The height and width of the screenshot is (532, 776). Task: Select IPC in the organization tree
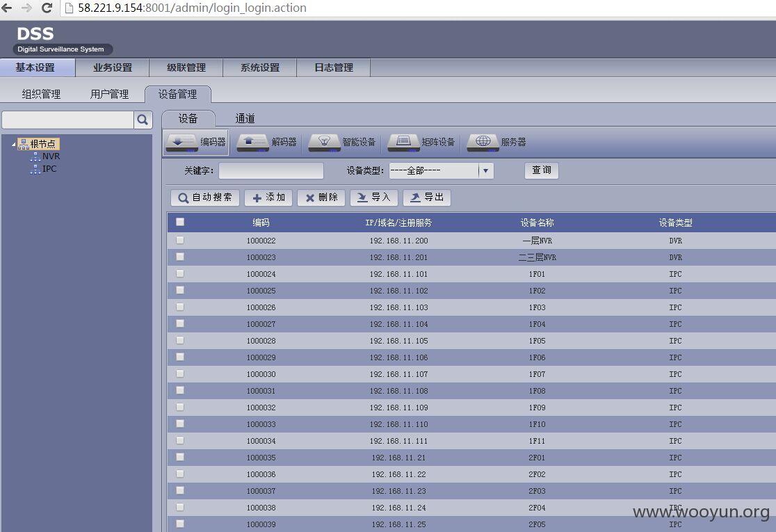[49, 169]
